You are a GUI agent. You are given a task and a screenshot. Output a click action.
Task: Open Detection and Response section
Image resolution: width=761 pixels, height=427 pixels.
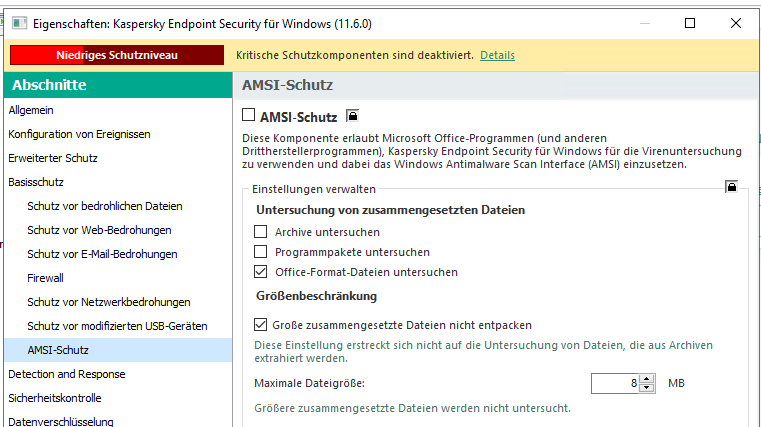coord(67,374)
